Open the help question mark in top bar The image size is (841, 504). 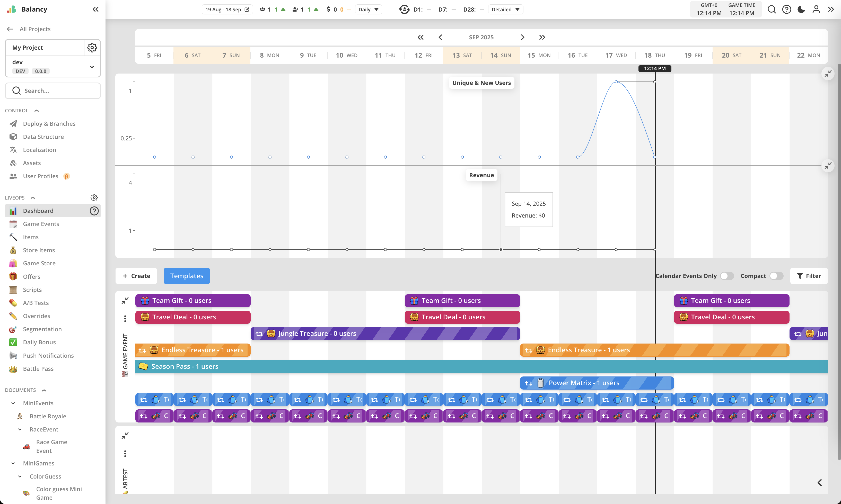pos(786,9)
